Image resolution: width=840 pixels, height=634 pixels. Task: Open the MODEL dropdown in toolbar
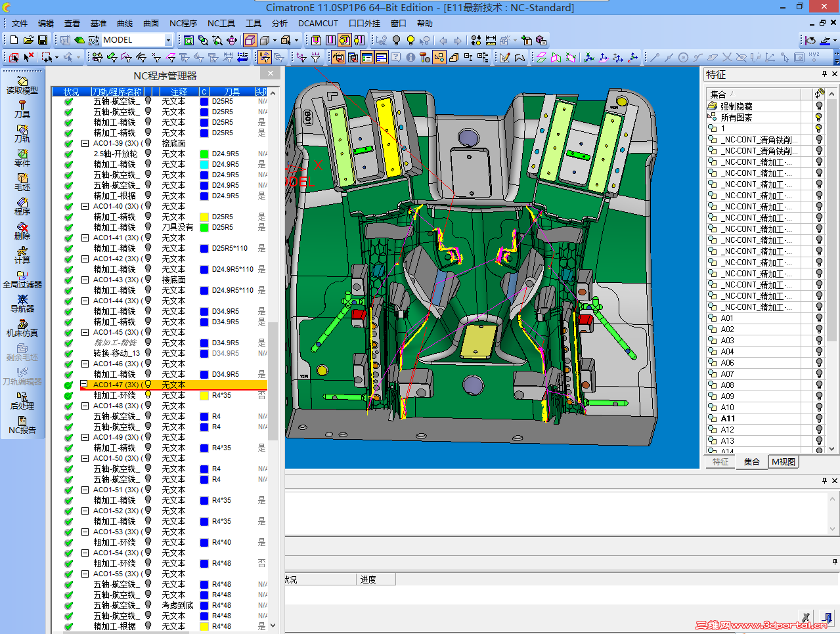(x=168, y=40)
